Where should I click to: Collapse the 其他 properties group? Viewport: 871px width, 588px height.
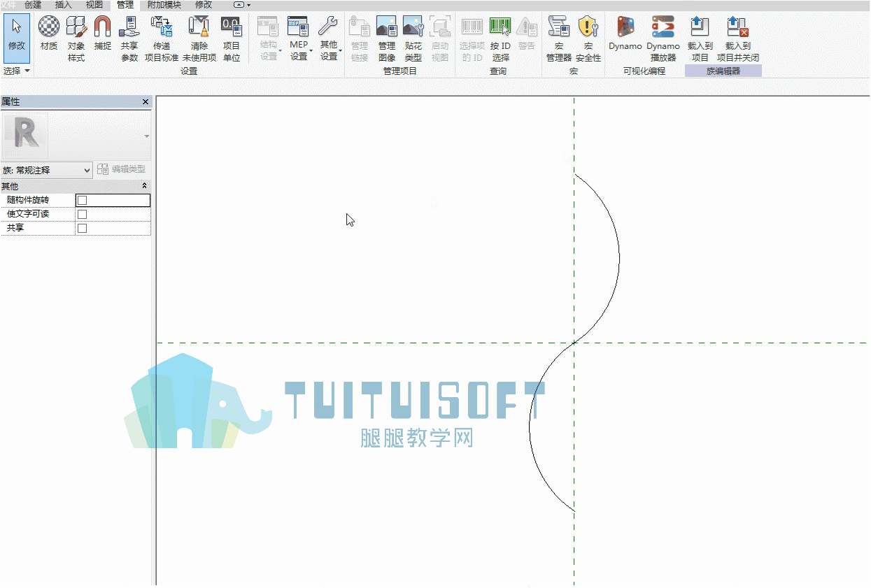[145, 186]
